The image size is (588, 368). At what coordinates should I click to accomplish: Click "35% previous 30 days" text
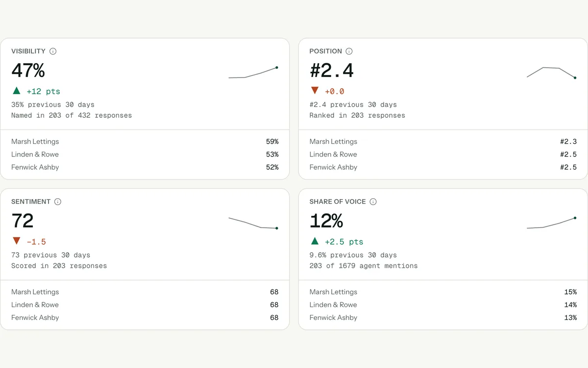(x=53, y=105)
